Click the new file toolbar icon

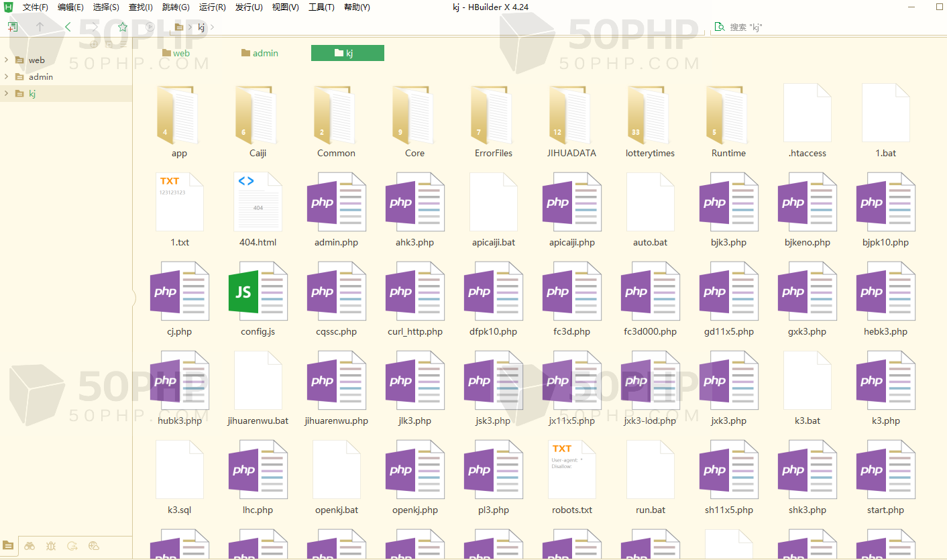[13, 27]
